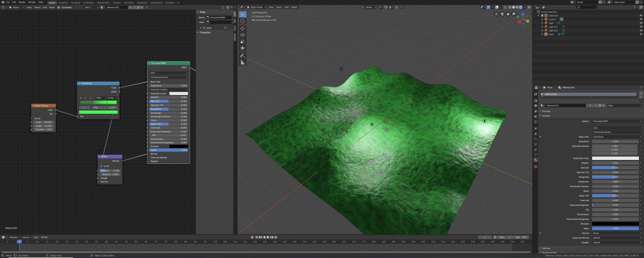Click the Playback button in timeline
This screenshot has width=644, height=258.
[14, 237]
